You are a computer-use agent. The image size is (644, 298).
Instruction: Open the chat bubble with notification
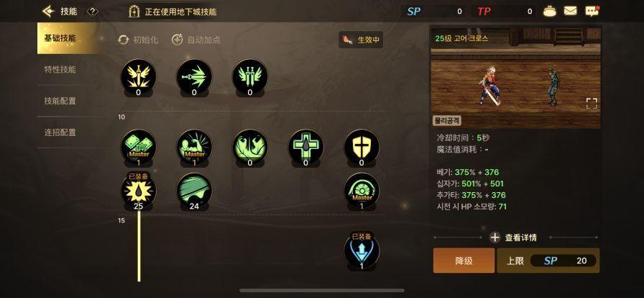(592, 11)
